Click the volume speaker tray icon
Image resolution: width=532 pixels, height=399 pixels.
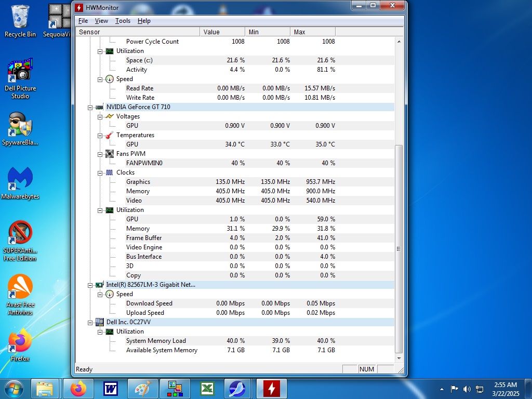tap(467, 389)
